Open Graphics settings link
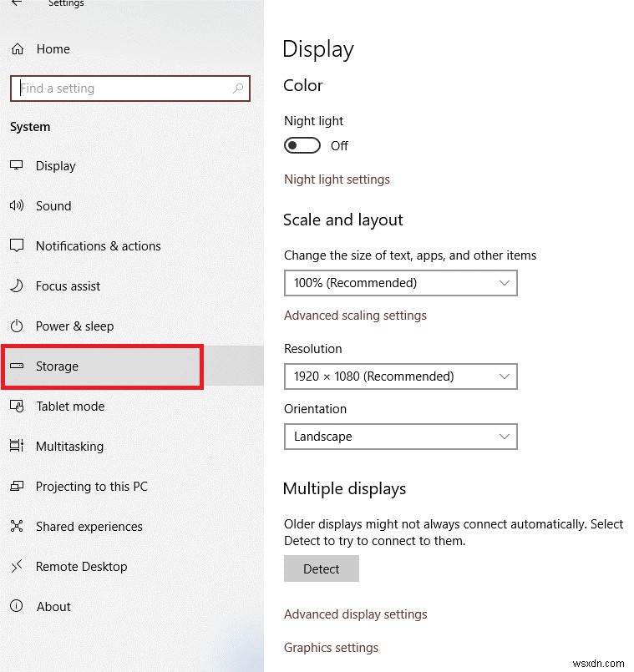 tap(331, 647)
